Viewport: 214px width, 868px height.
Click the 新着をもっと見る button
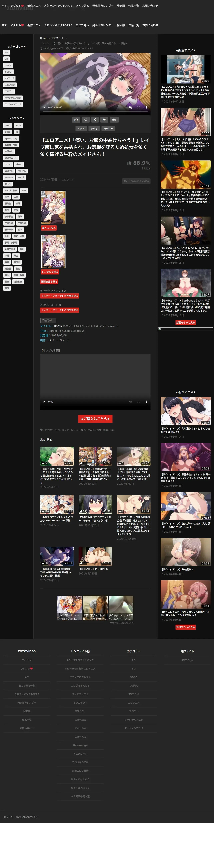click(x=185, y=322)
